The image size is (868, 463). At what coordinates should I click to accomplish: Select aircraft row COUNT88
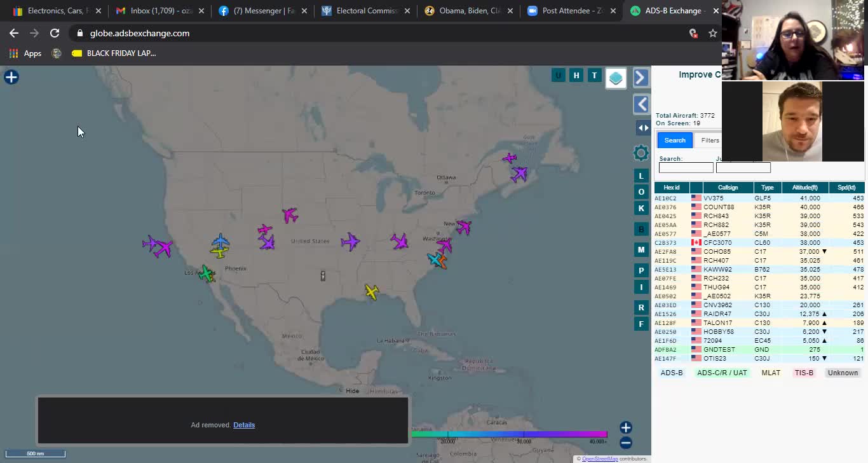tap(759, 207)
